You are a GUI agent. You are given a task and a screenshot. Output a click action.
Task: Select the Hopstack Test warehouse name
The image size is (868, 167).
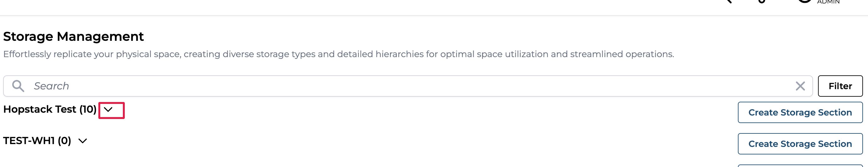[x=40, y=110]
